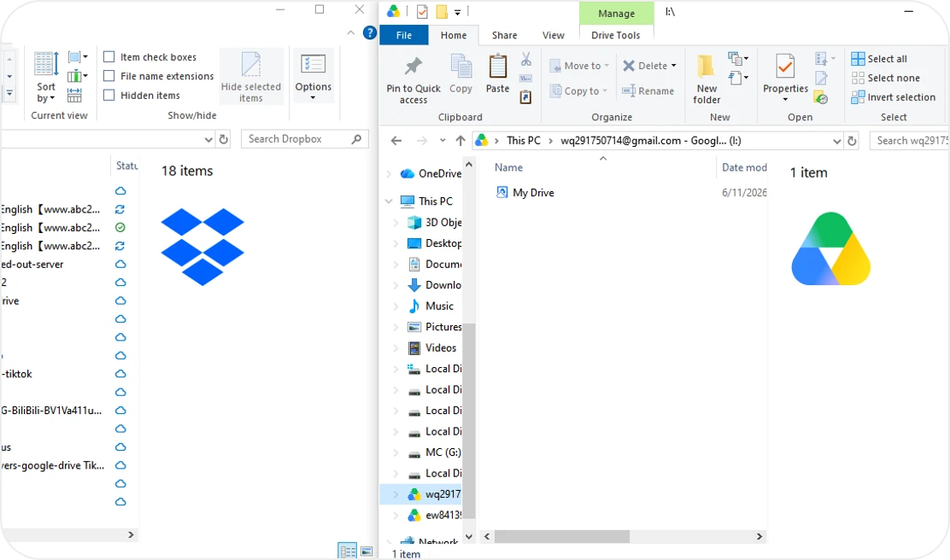Click the New folder icon

pos(706,66)
